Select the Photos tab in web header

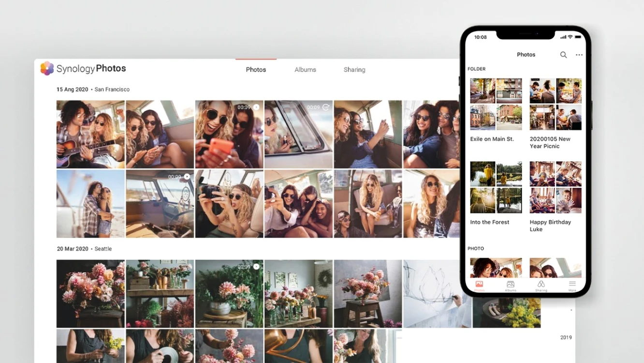(256, 70)
